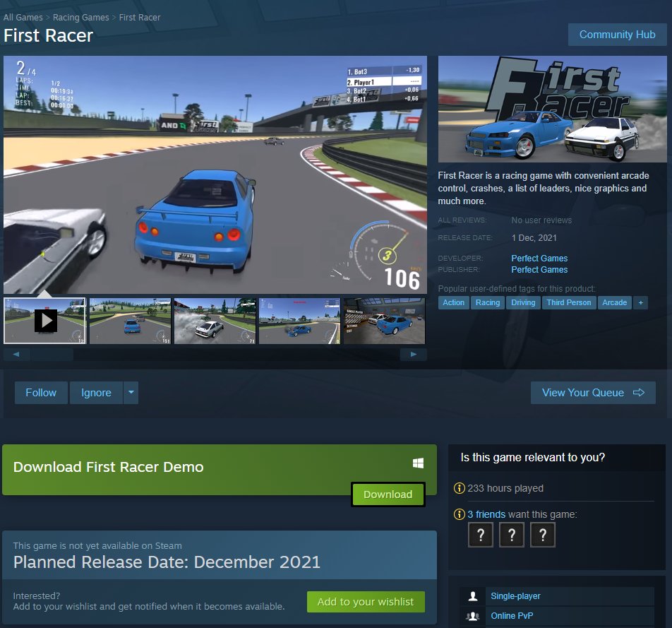Click the info icon beside friends want this game
The width and height of the screenshot is (672, 628).
[459, 514]
